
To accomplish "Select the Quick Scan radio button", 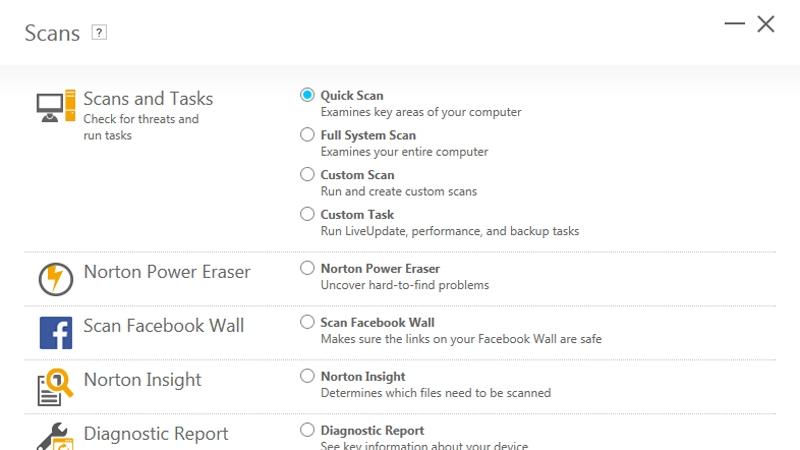I will (x=307, y=95).
